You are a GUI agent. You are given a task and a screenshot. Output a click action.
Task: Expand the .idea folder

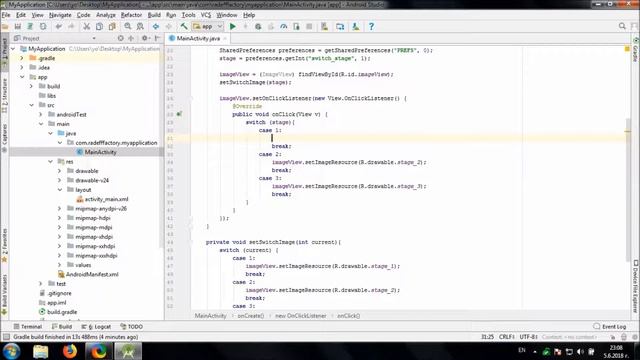[22, 67]
